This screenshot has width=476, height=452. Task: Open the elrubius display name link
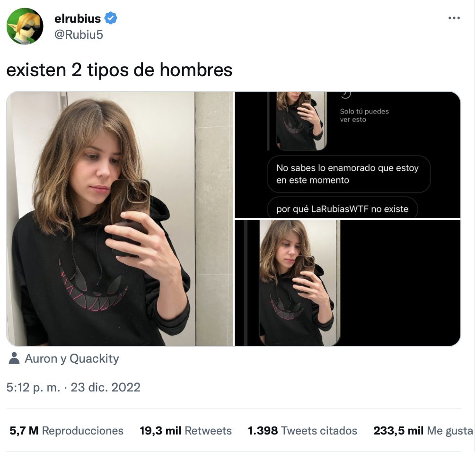pos(78,19)
